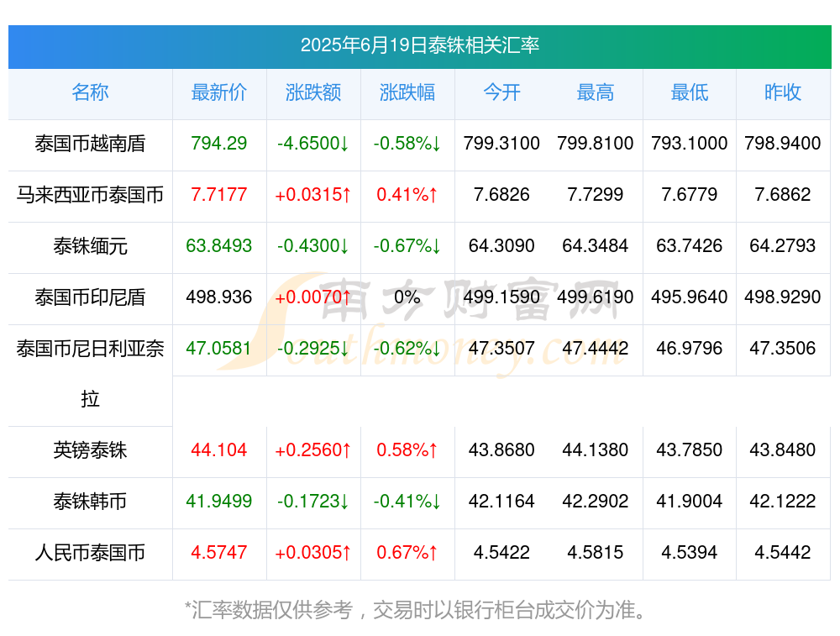Click opening value 799.3100
840x636 pixels.
[501, 144]
